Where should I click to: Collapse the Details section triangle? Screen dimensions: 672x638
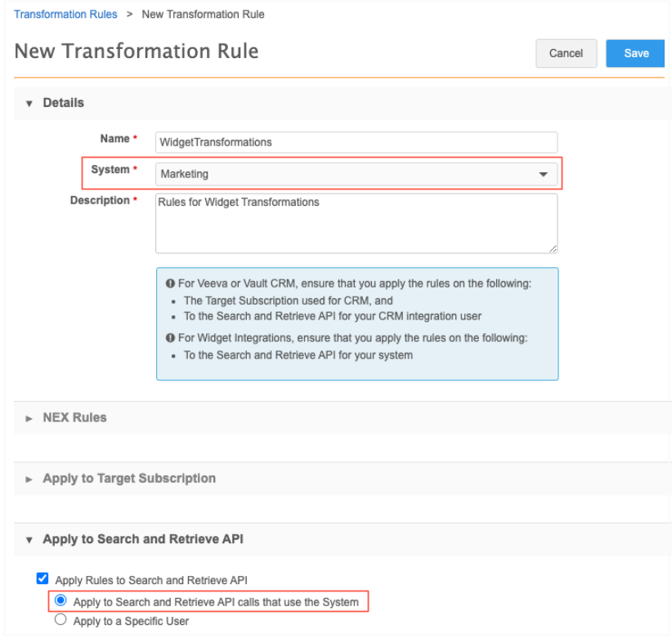tap(29, 104)
